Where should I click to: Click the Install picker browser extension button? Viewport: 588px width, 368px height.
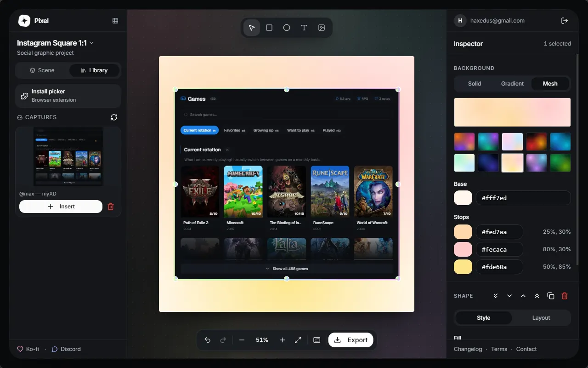[x=68, y=96]
